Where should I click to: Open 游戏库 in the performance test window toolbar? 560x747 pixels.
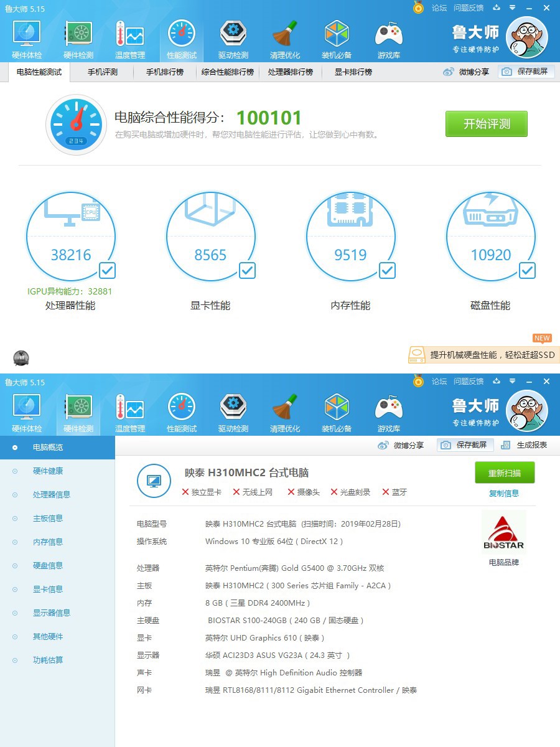pos(389,40)
